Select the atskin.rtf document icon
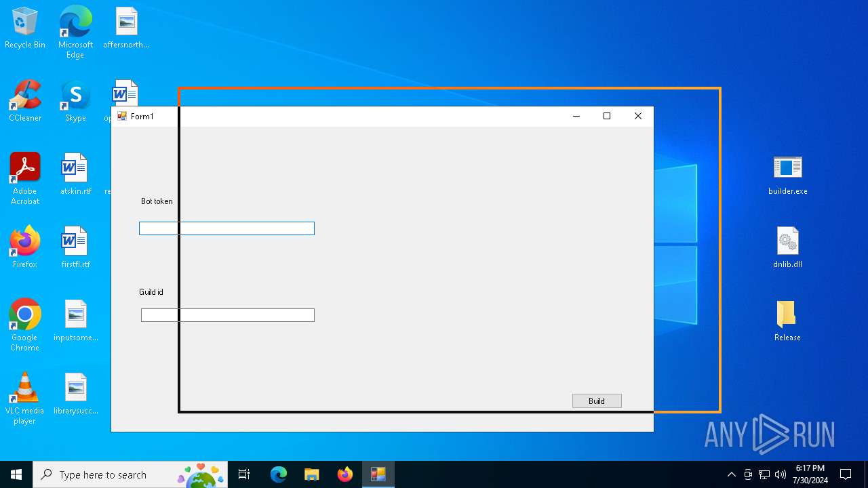The height and width of the screenshot is (488, 868). pos(75,175)
